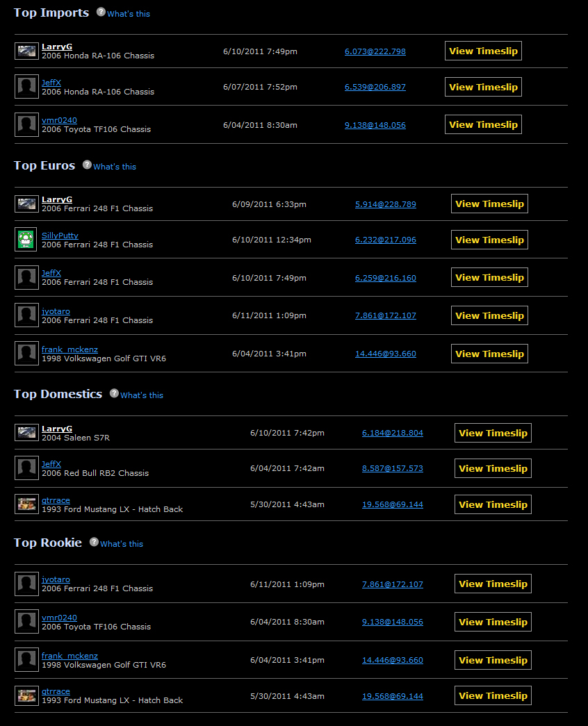View Timeslip for LarryG's 2004 Saleen S7R

coord(493,433)
